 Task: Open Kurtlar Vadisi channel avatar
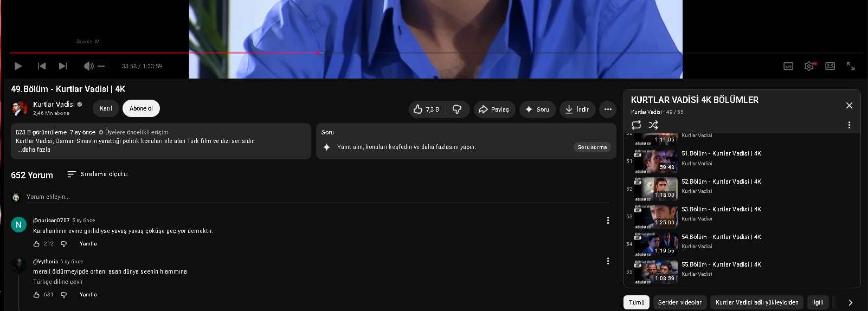(x=20, y=108)
